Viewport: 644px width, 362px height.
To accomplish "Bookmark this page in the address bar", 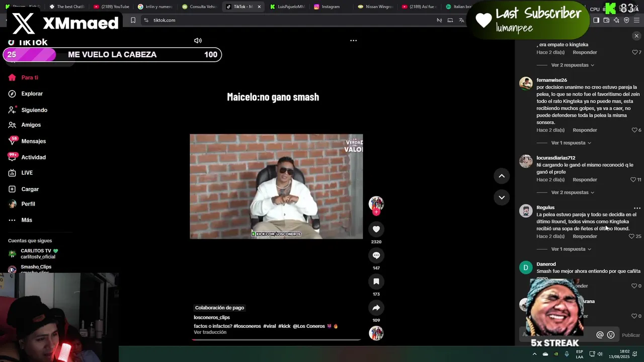I will (x=133, y=20).
